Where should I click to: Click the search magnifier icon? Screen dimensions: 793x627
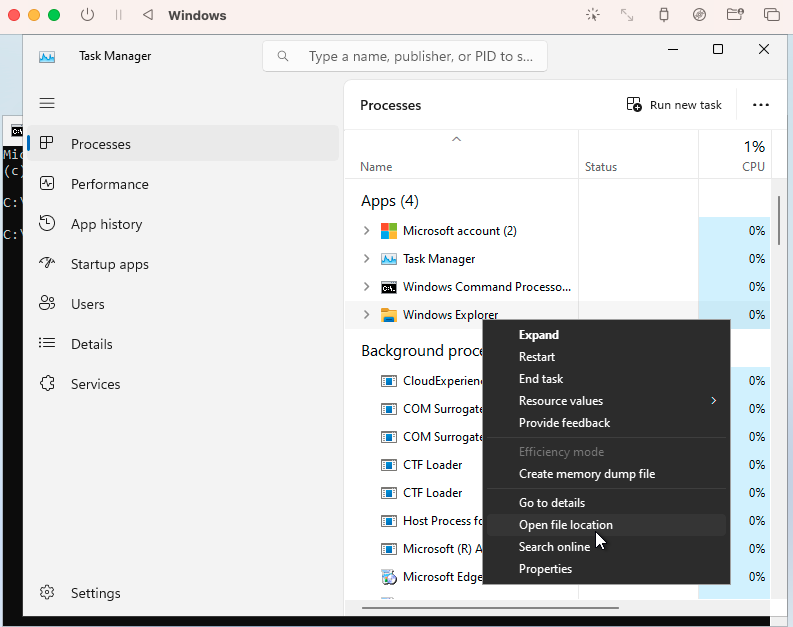click(283, 56)
